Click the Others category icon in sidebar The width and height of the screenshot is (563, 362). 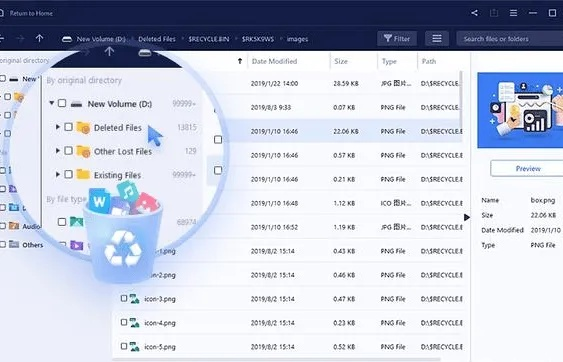(x=14, y=245)
